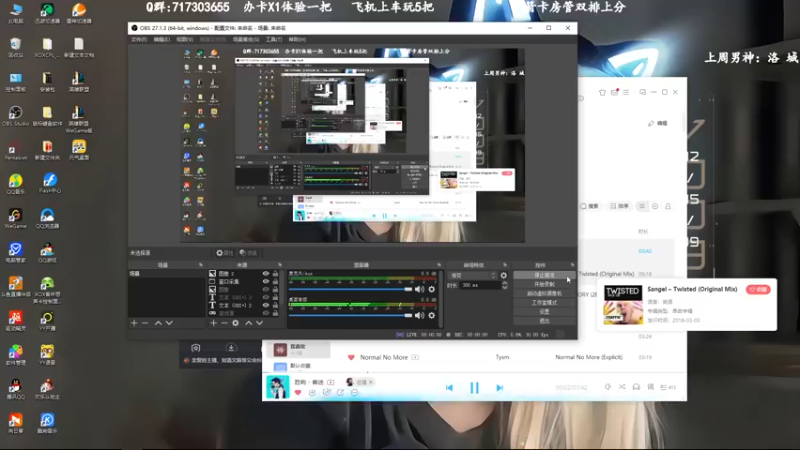Open scene transition type dropdown
This screenshot has width=800, height=450.
(x=472, y=276)
